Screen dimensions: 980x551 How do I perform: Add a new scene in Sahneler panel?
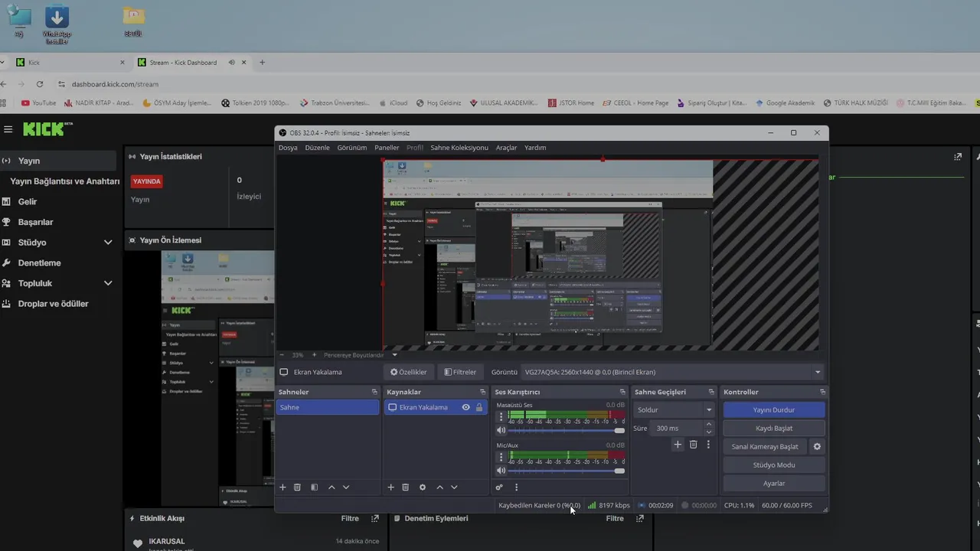pos(283,487)
